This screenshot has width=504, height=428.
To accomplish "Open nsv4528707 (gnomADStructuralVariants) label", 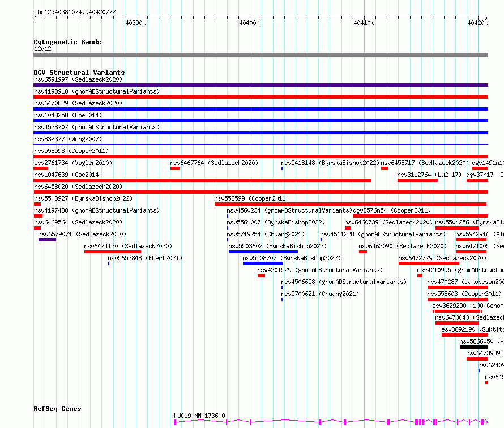I will pyautogui.click(x=97, y=127).
